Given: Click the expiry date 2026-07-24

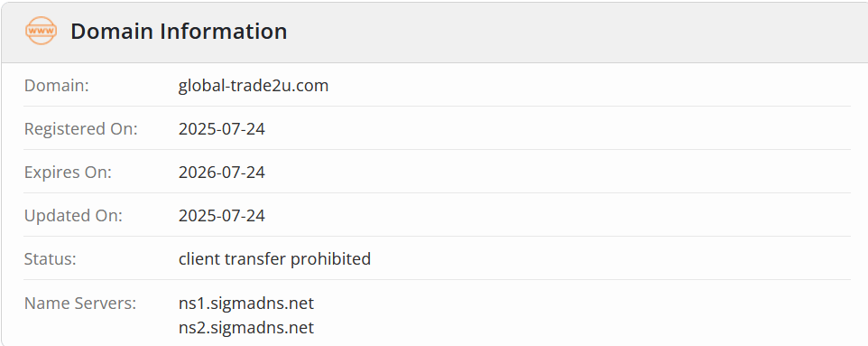Looking at the screenshot, I should click(x=221, y=172).
